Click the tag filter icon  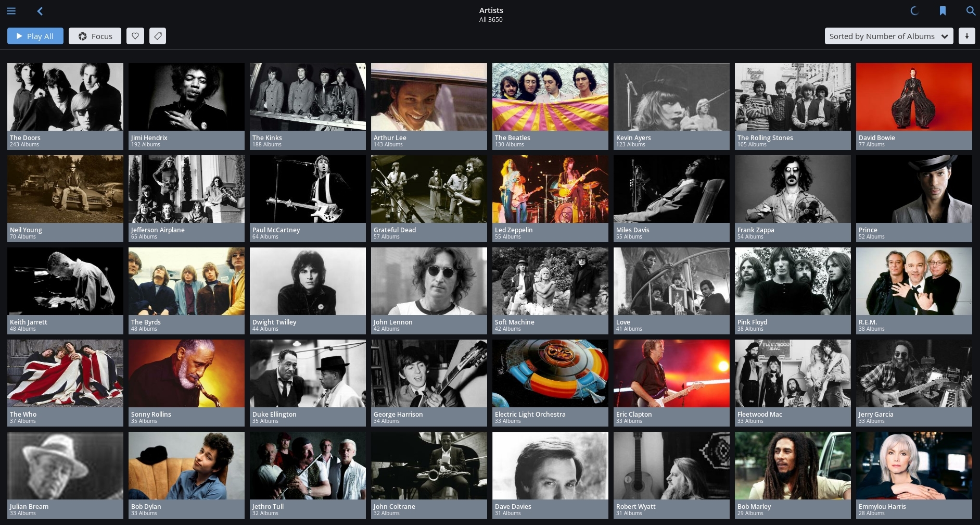coord(158,36)
